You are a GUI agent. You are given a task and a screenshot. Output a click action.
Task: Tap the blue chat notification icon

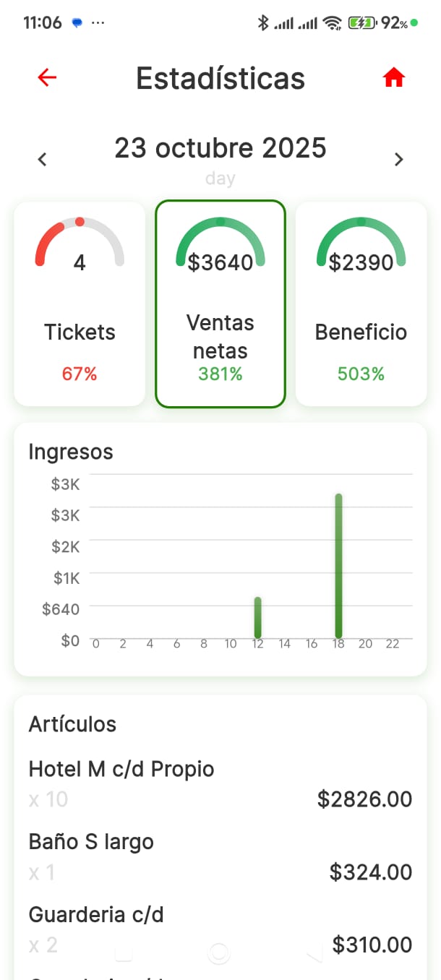click(x=77, y=23)
